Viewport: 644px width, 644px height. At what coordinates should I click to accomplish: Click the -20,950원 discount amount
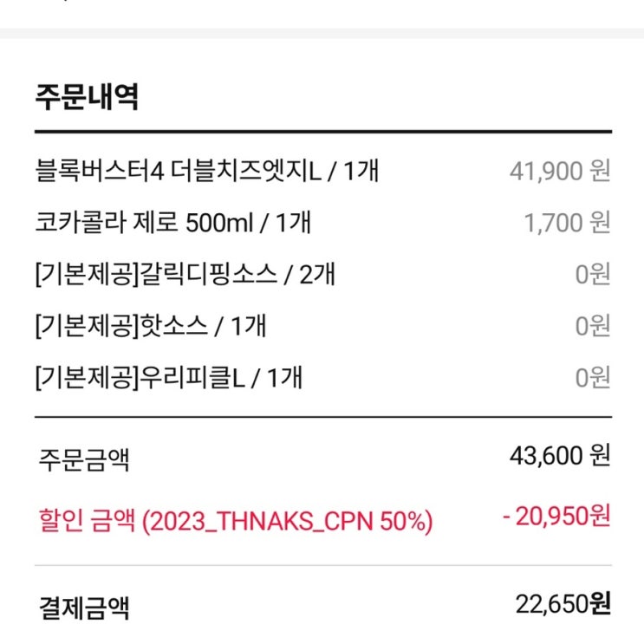click(x=556, y=517)
